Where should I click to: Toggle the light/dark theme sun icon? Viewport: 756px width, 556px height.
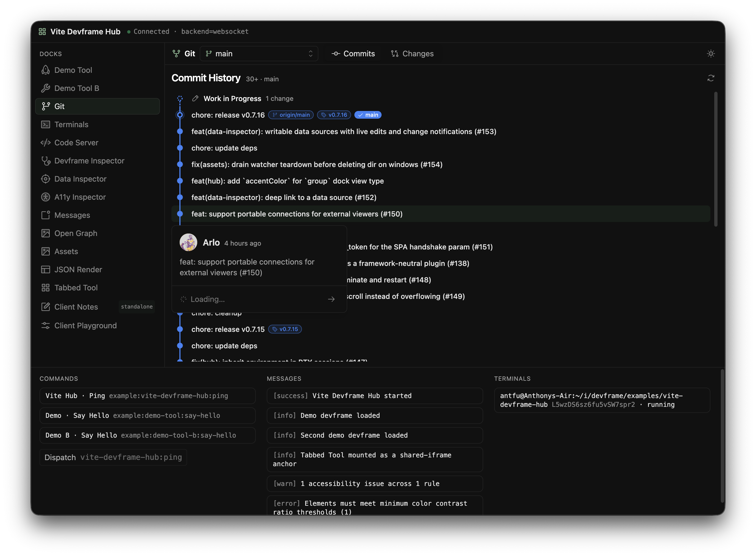coord(711,54)
